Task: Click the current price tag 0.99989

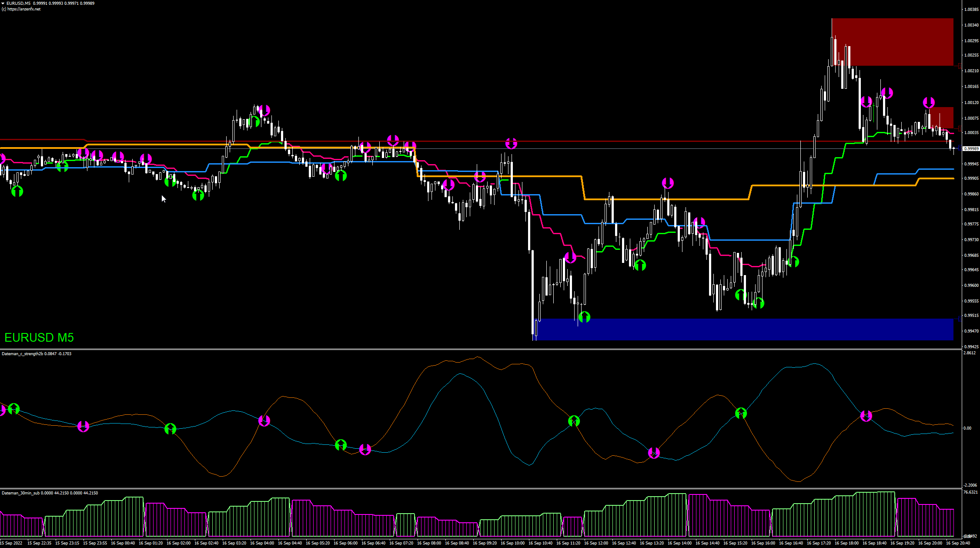Action: (x=971, y=149)
